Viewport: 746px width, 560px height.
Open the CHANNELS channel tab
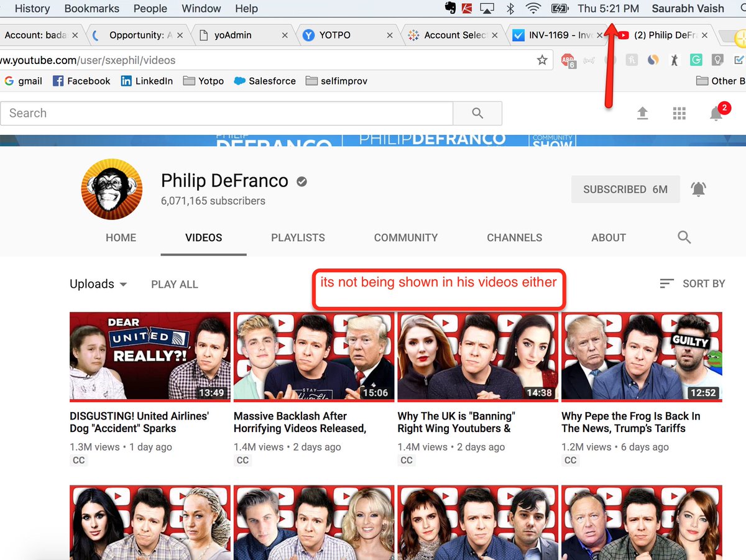[x=515, y=237]
